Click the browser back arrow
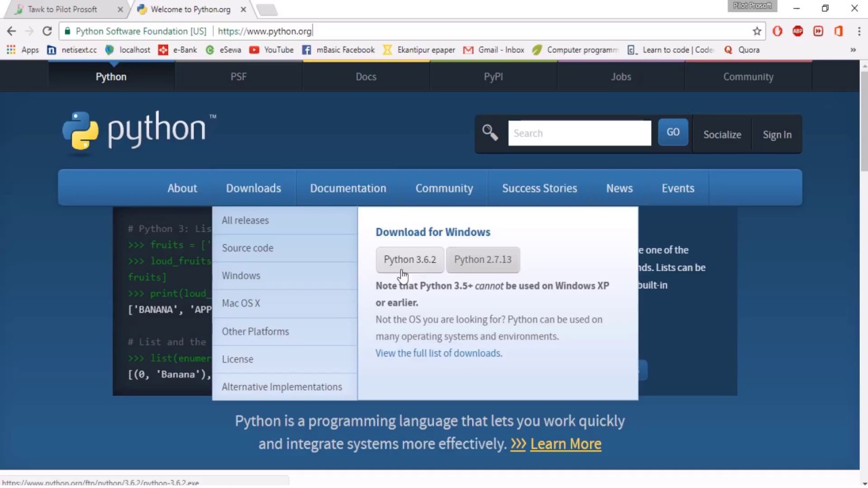 tap(12, 31)
